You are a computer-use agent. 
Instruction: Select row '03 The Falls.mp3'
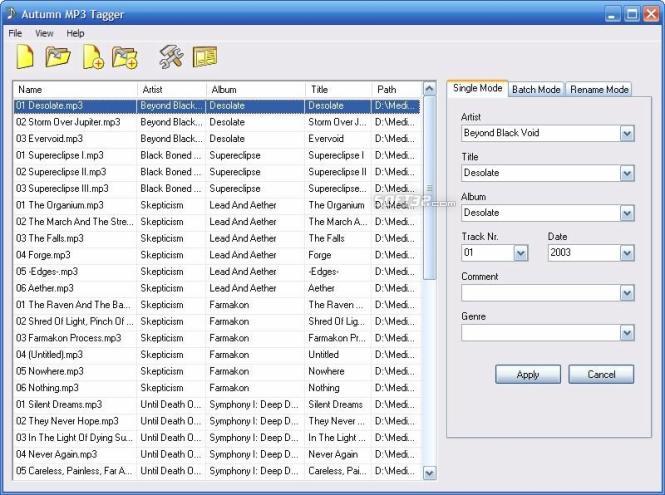217,238
